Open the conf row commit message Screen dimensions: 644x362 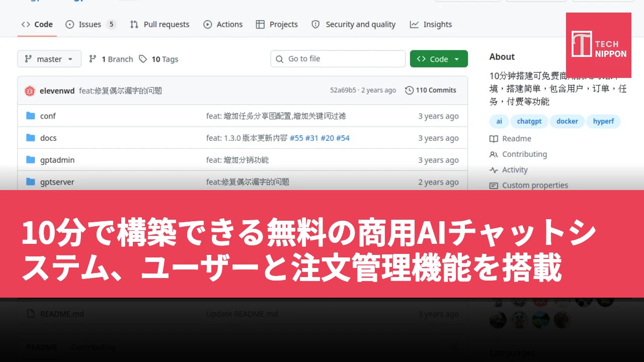pos(276,116)
